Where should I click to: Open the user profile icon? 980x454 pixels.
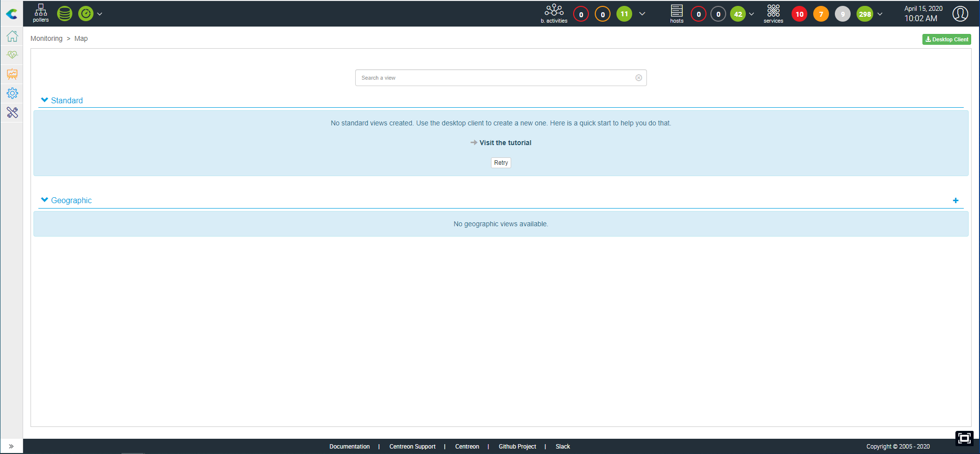pyautogui.click(x=960, y=14)
